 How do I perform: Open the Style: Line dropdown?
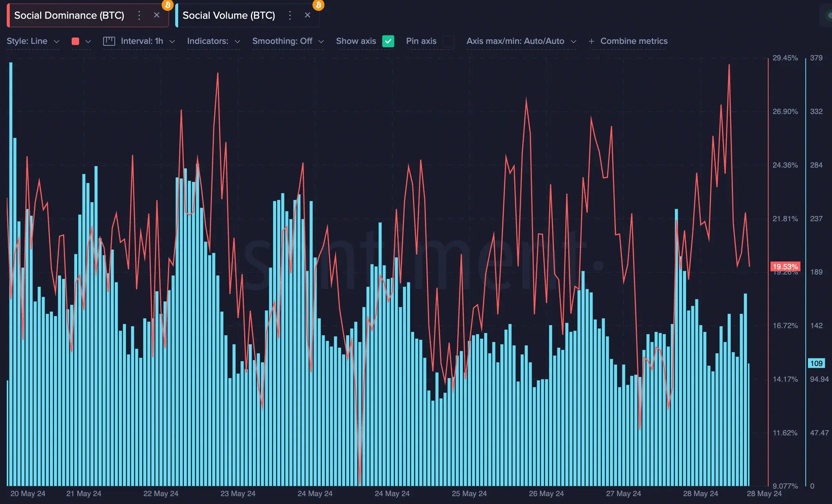click(33, 41)
